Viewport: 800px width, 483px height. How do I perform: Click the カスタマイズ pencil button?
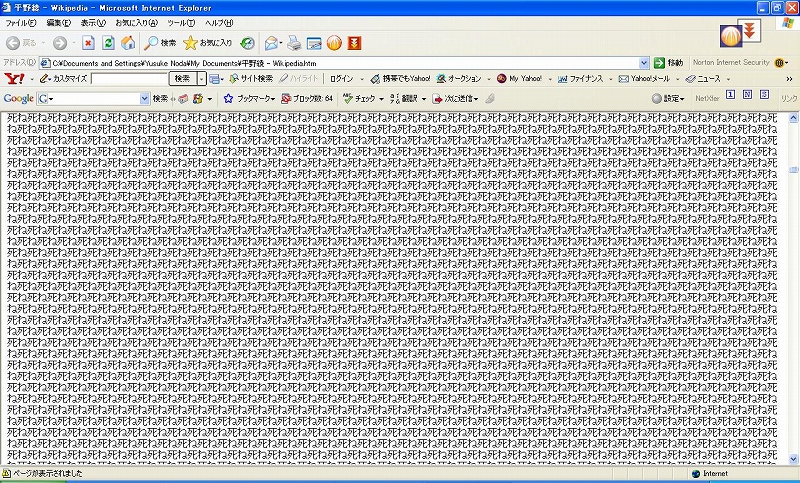[63, 79]
